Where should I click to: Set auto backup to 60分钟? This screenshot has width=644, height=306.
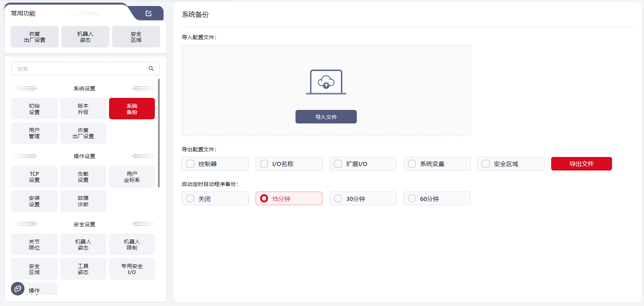coord(412,198)
